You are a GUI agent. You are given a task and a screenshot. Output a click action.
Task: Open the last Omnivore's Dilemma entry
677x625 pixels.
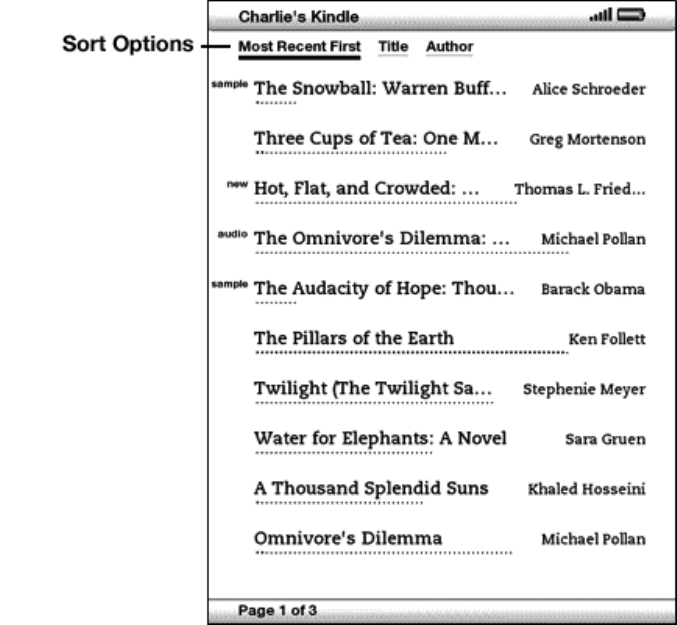tap(348, 538)
